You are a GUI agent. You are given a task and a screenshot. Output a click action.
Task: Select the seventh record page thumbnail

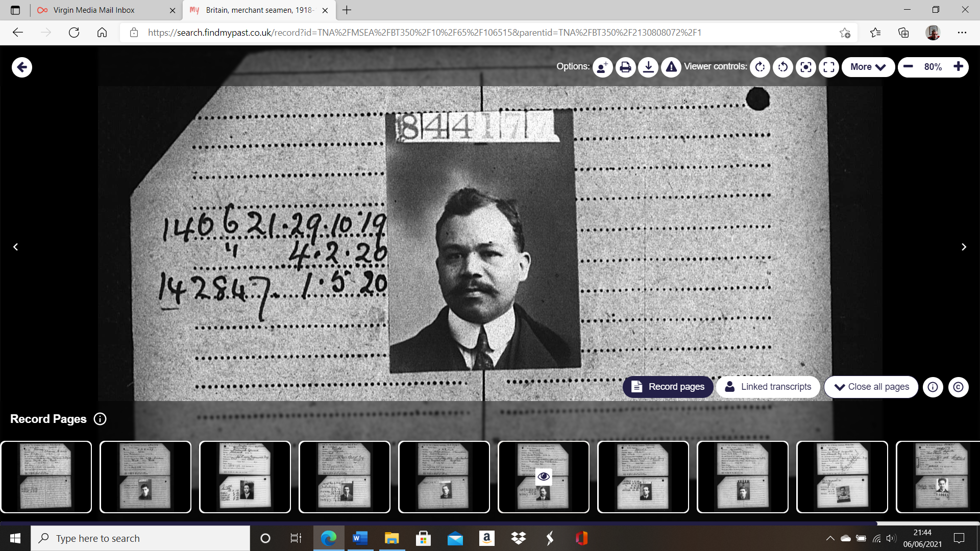643,477
